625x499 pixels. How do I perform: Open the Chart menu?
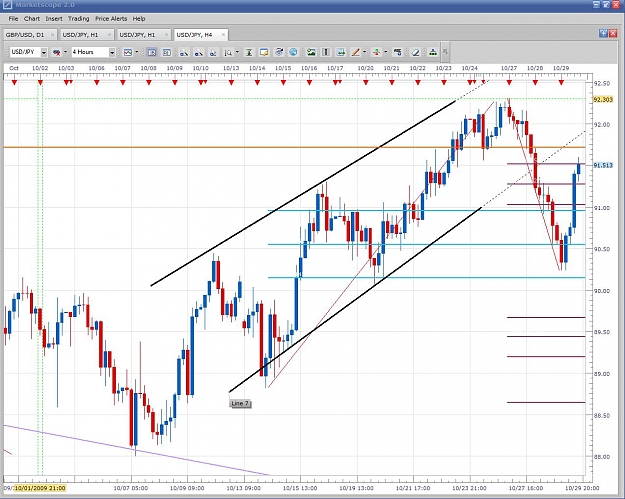pos(32,19)
